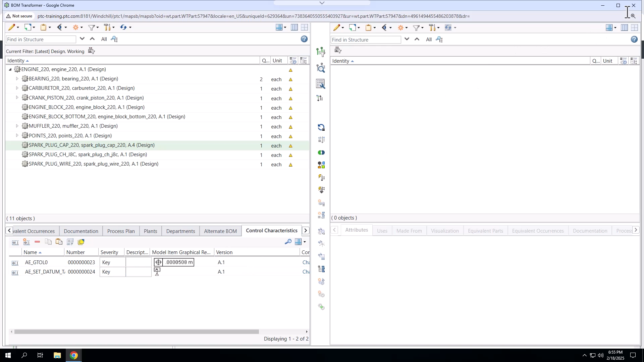Image resolution: width=644 pixels, height=362 pixels.
Task: Click the filter funnel icon
Action: pos(92,27)
